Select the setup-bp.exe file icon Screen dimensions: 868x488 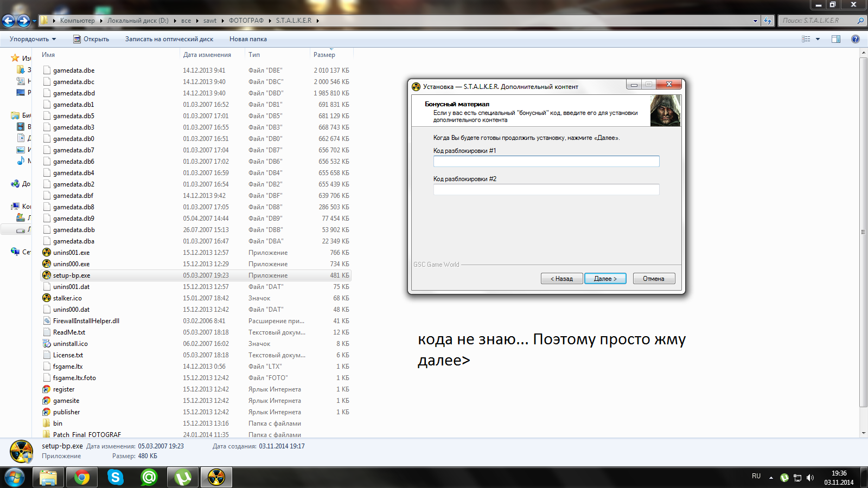[x=47, y=275]
